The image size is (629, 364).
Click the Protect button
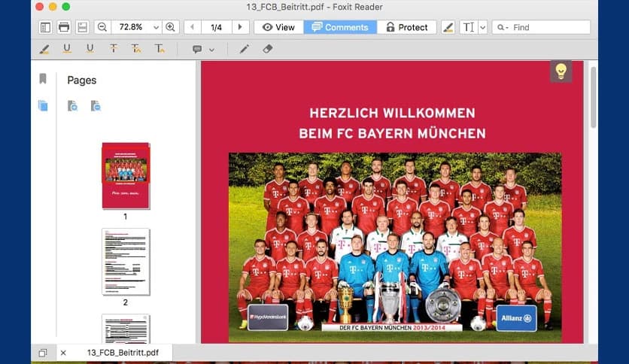click(406, 27)
